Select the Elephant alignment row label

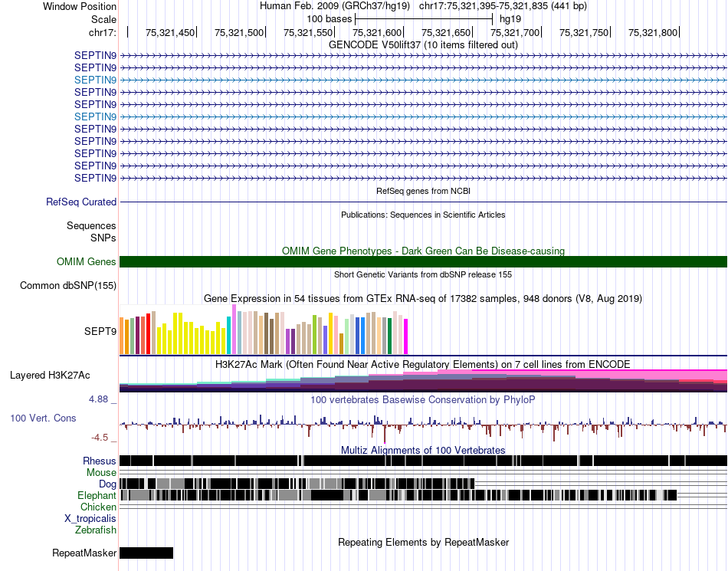coord(97,496)
